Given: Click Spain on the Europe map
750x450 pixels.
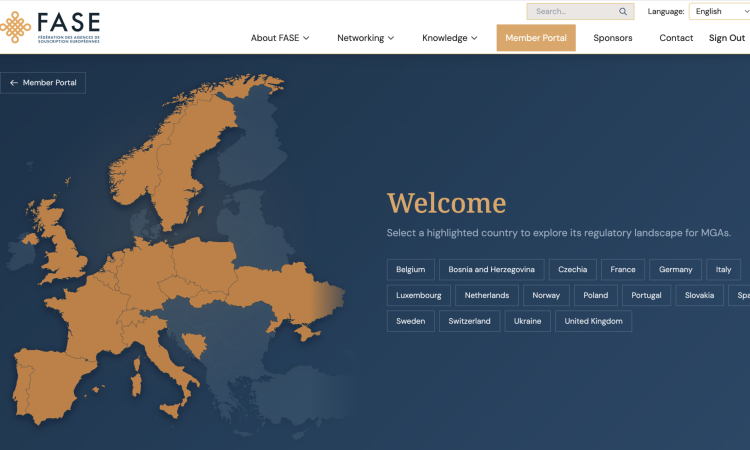Looking at the screenshot, I should tap(50, 383).
